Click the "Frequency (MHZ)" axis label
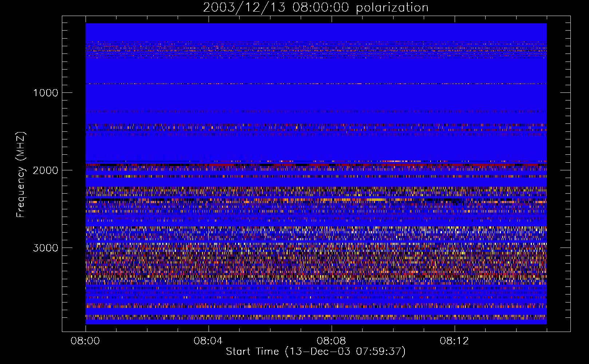Screen dimensions: 589x364 click(21, 175)
